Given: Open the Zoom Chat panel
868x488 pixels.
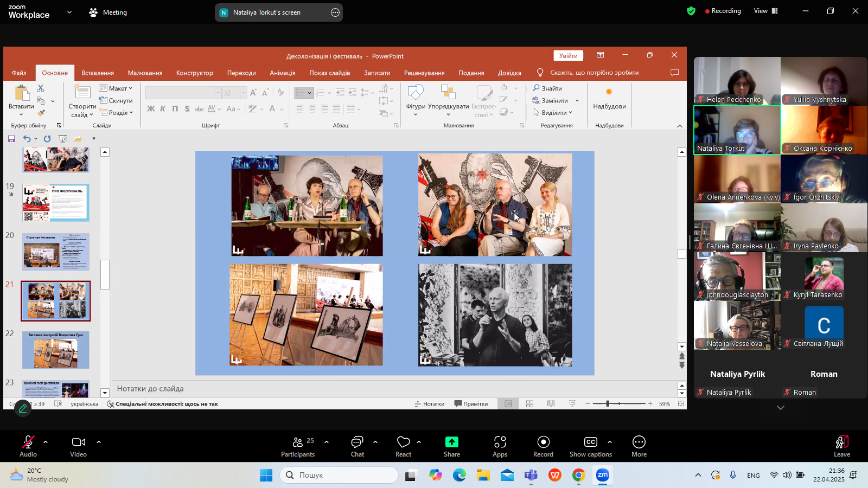Looking at the screenshot, I should coord(357,442).
